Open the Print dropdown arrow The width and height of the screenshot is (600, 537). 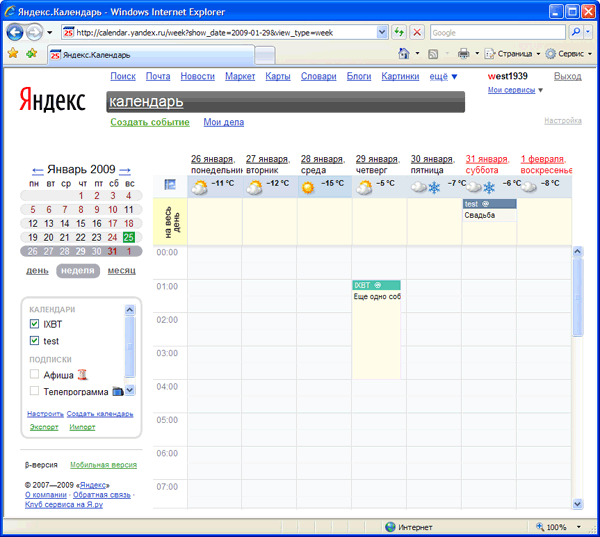(x=477, y=54)
